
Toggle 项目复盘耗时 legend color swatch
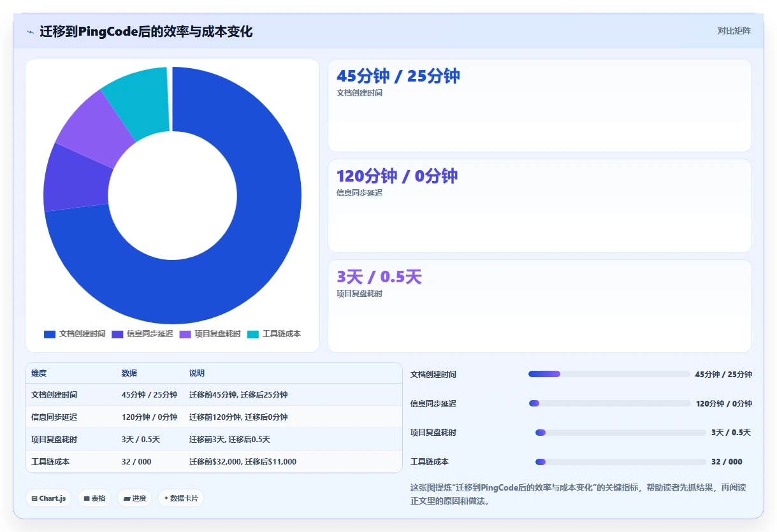point(185,334)
